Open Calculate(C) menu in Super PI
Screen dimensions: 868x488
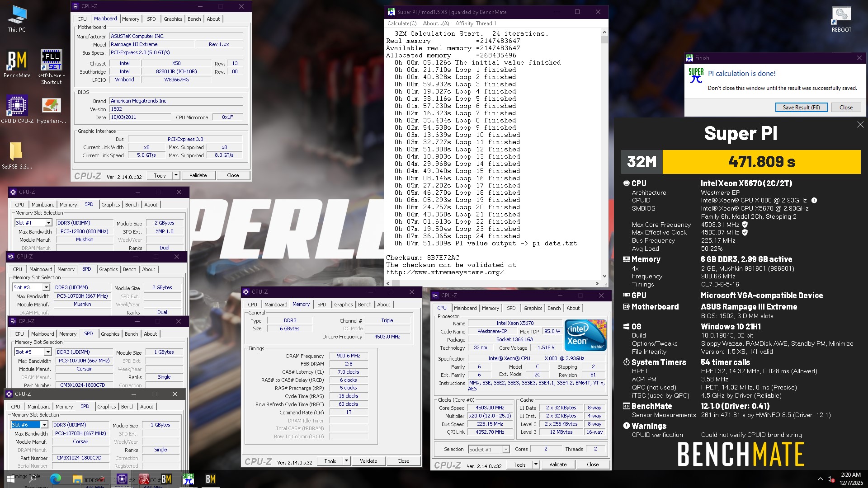[x=402, y=23]
